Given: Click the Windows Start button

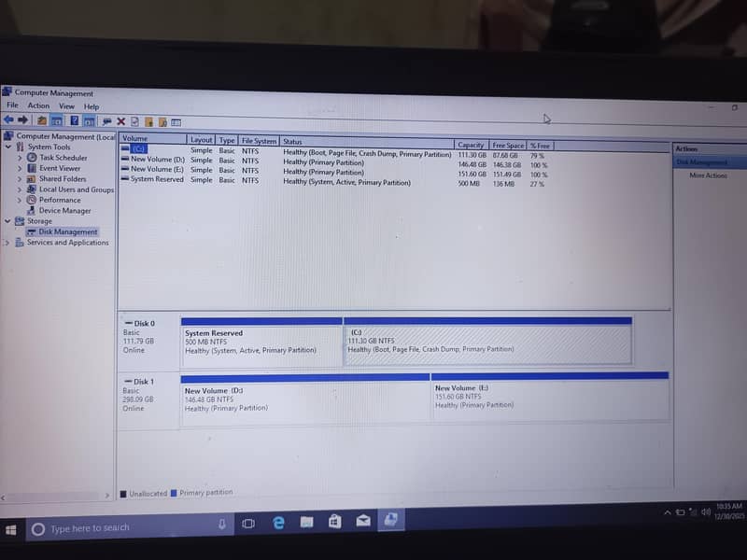Looking at the screenshot, I should pos(11,529).
